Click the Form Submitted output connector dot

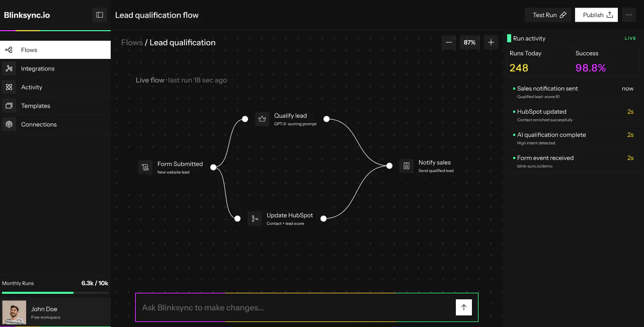(x=213, y=167)
